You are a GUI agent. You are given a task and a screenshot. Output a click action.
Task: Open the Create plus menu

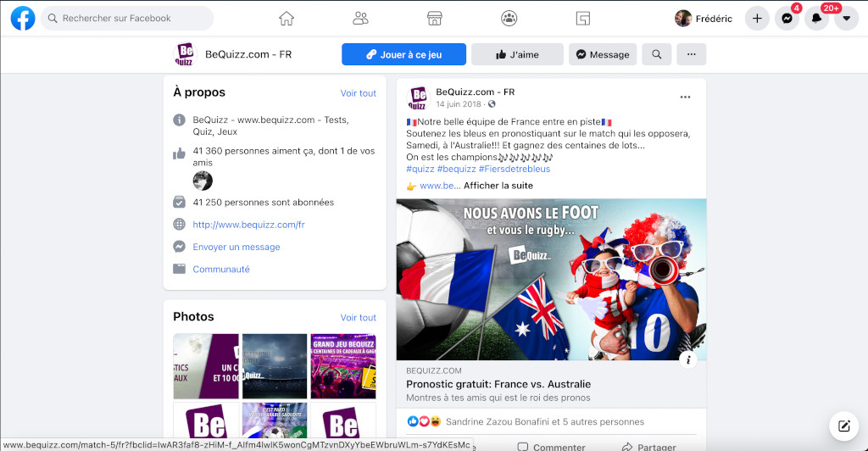click(x=757, y=19)
